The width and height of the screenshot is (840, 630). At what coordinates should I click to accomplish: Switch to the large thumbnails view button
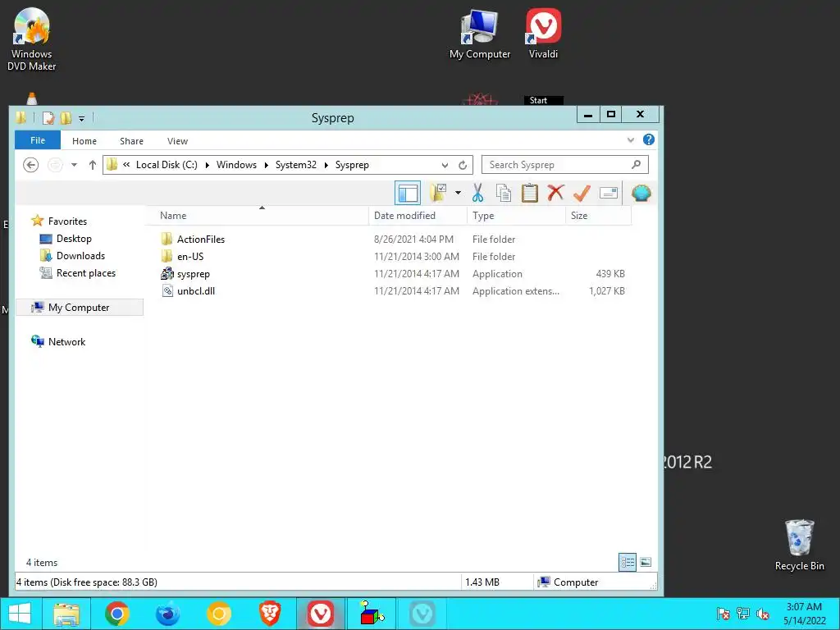coord(646,562)
